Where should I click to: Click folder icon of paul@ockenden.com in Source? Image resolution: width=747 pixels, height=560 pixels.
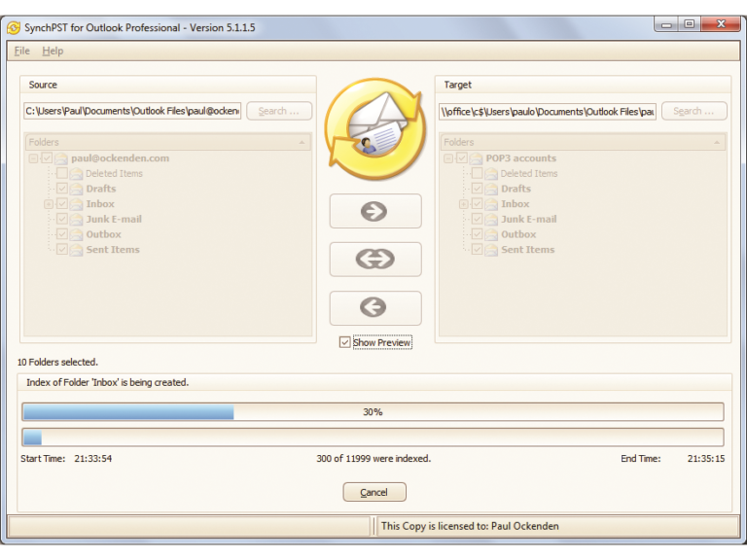click(61, 158)
